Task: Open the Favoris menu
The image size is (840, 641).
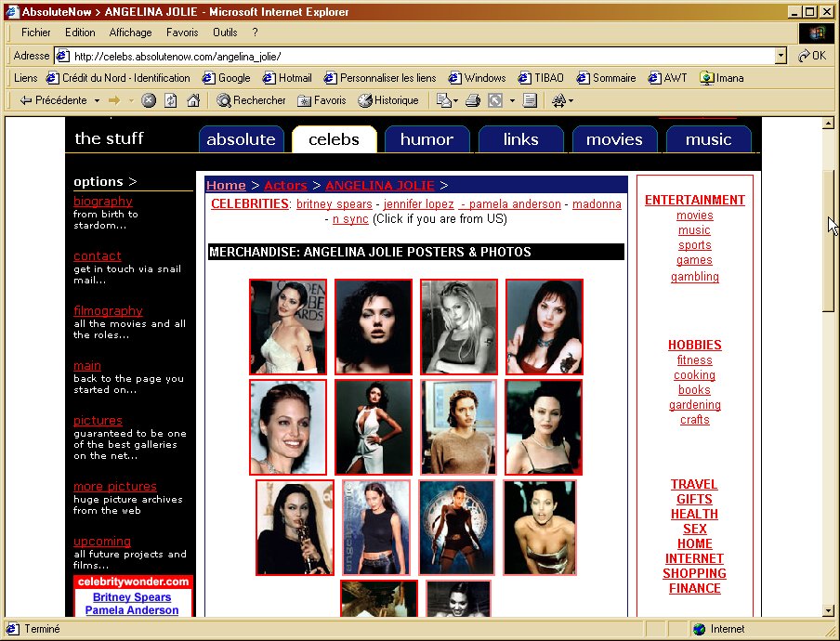Action: 182,33
